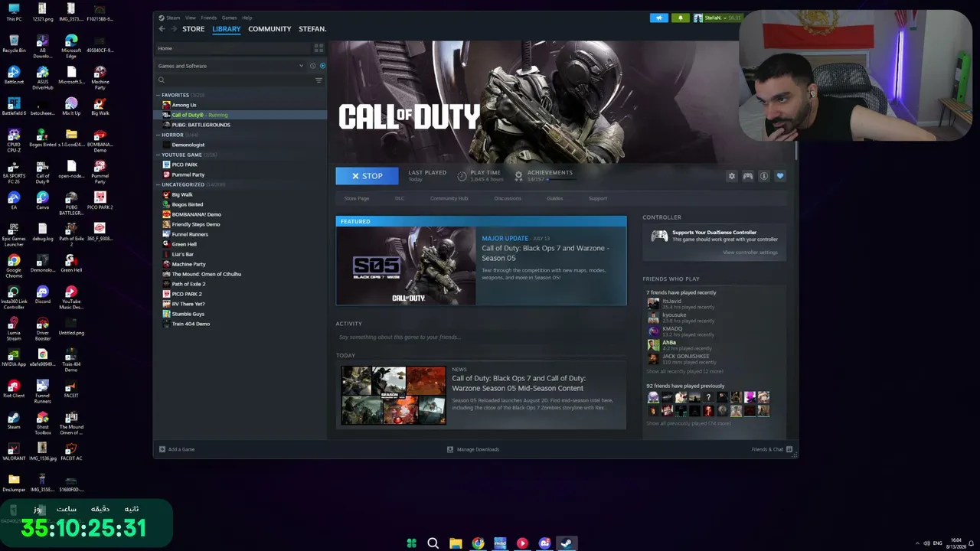The width and height of the screenshot is (980, 551).
Task: Select the Discord desktop icon
Action: pyautogui.click(x=42, y=294)
